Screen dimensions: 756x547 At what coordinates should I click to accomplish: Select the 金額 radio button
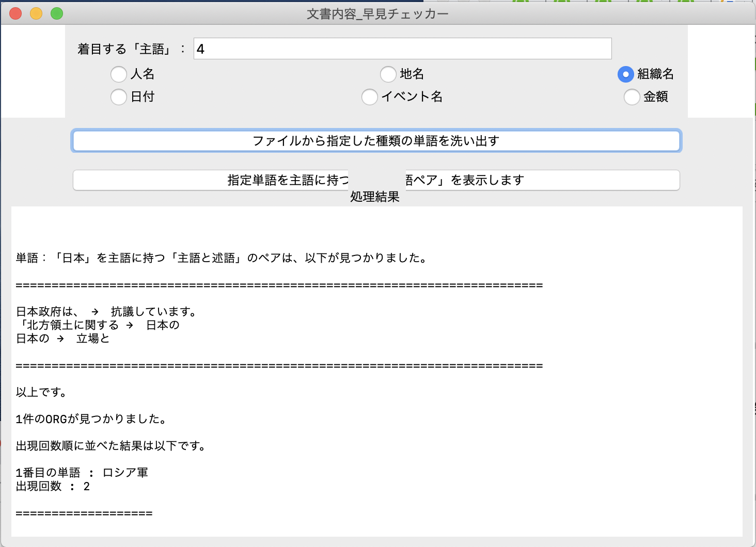[x=632, y=97]
